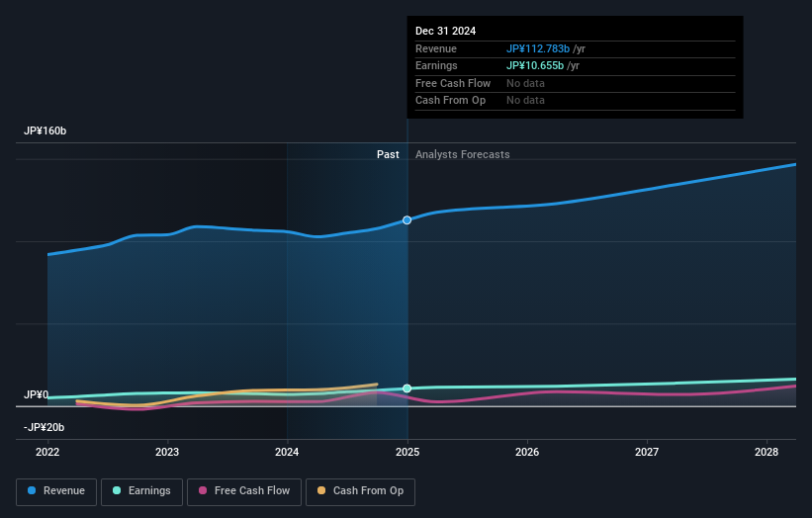Click the pink Free Cash Flow legend dot
This screenshot has width=812, height=518.
tap(203, 490)
